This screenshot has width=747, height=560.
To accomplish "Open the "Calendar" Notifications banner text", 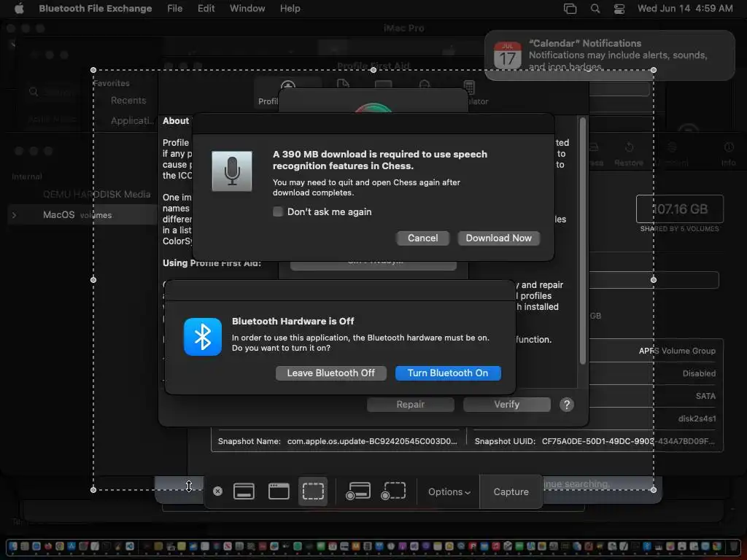I will click(584, 43).
